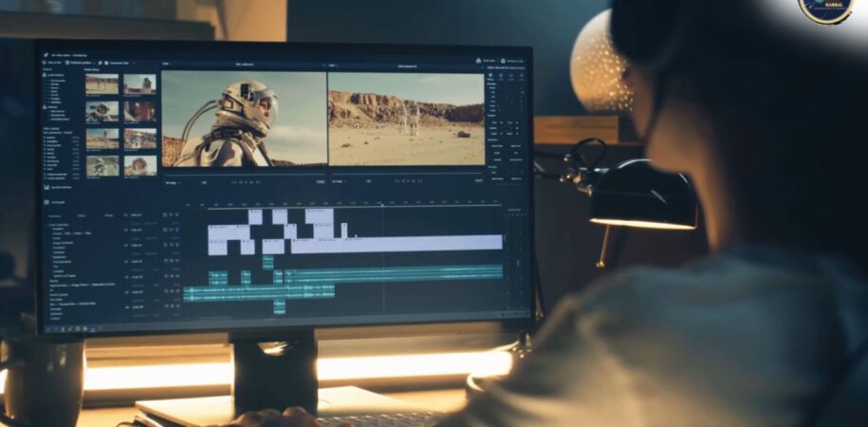Click the timeline panel icon beside its title
The image size is (868, 427).
pyautogui.click(x=46, y=202)
